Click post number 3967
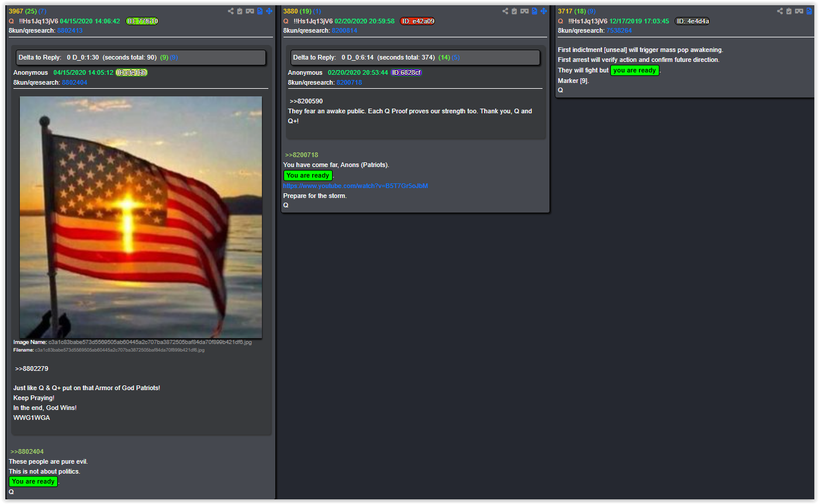The width and height of the screenshot is (819, 504). 16,11
